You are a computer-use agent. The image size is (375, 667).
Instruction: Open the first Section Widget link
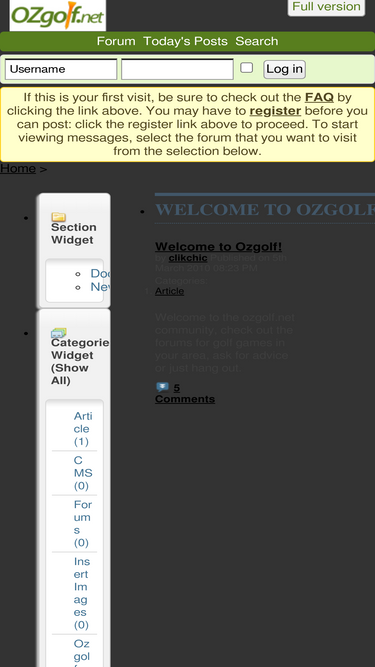pos(100,273)
